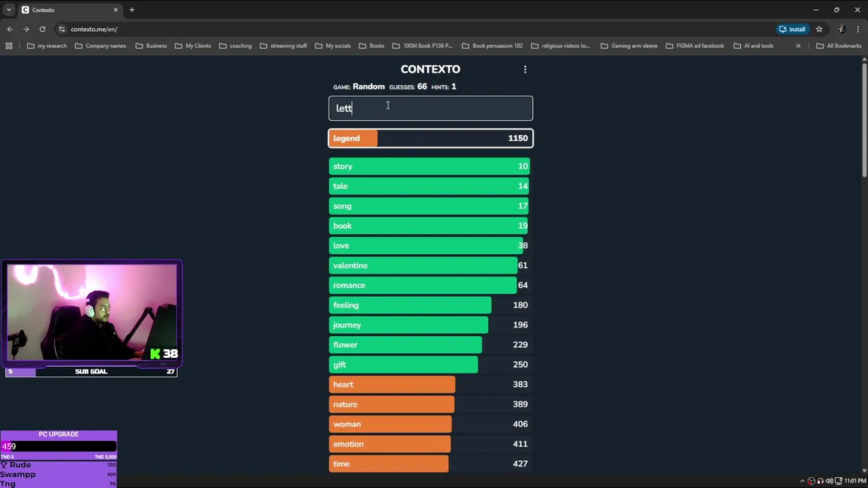Reload the contexto.me page
The image size is (868, 488).
tap(42, 29)
